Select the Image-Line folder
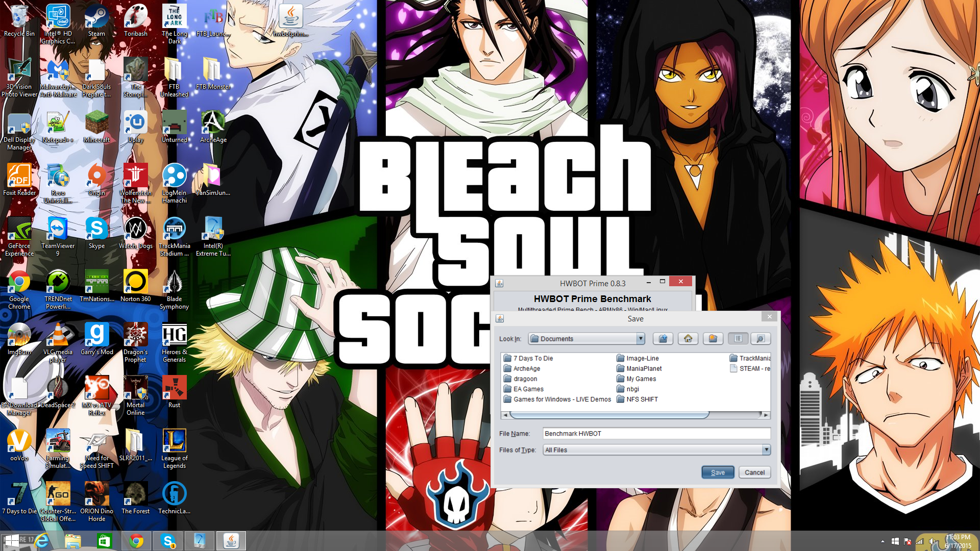The width and height of the screenshot is (980, 551). [638, 358]
